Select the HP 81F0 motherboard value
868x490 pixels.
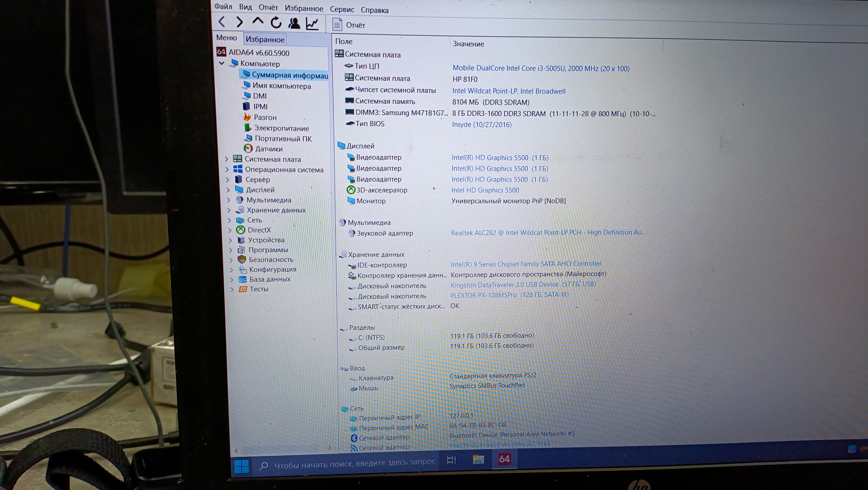tap(465, 79)
